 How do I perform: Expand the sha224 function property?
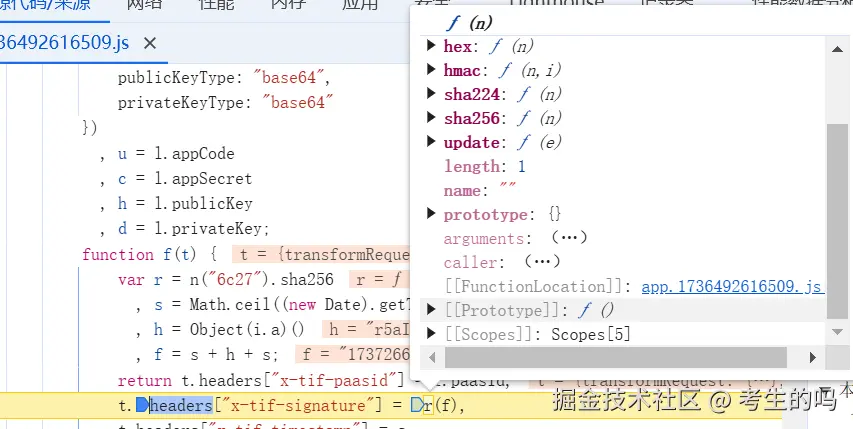click(x=431, y=93)
